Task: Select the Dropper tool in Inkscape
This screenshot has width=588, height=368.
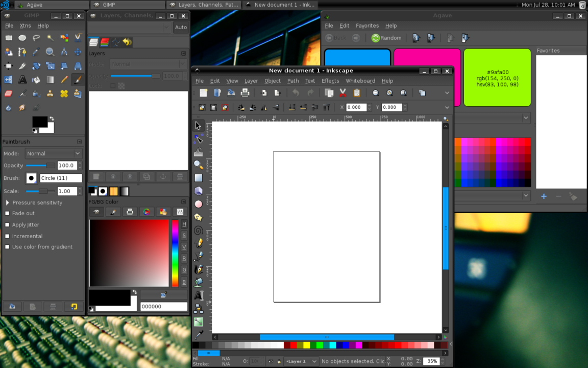Action: coord(199,334)
